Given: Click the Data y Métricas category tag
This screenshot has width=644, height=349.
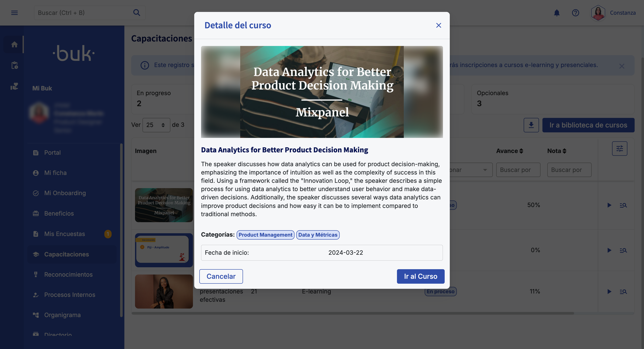Looking at the screenshot, I should (318, 235).
